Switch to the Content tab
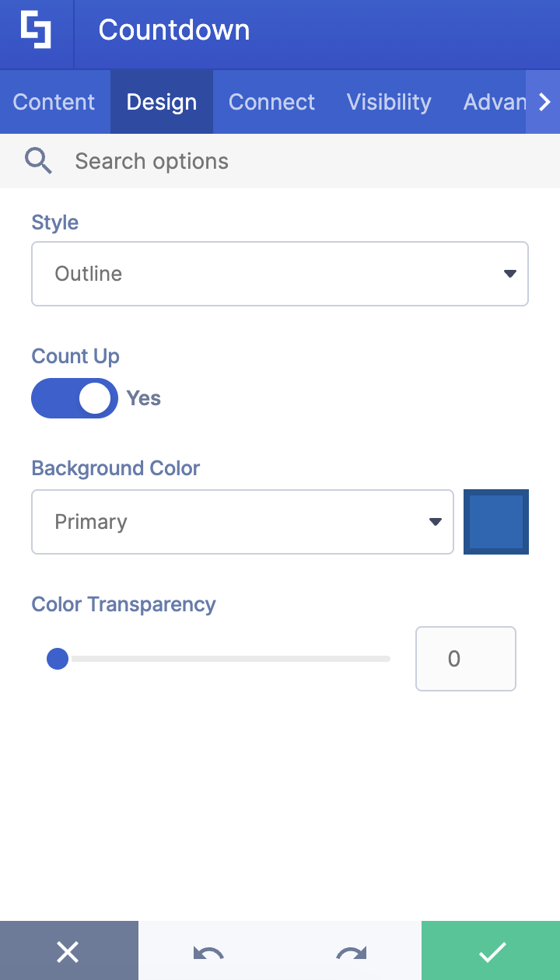This screenshot has height=980, width=560. (x=54, y=101)
